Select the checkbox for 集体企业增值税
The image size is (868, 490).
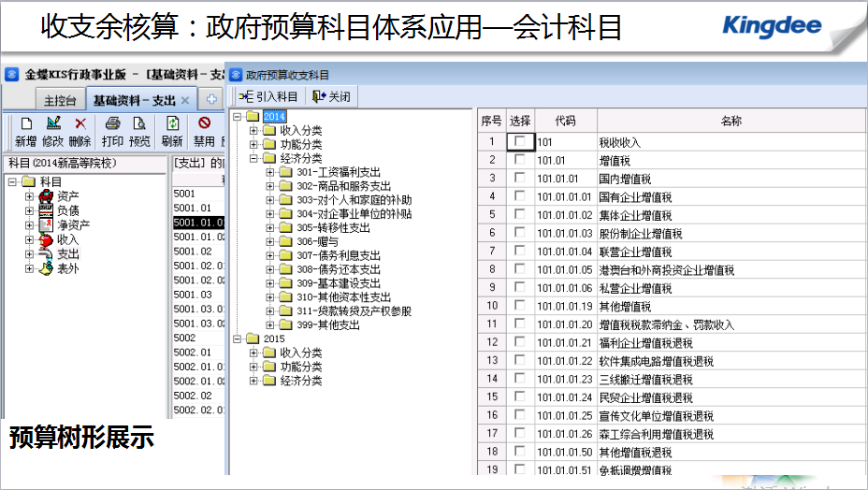(x=520, y=214)
